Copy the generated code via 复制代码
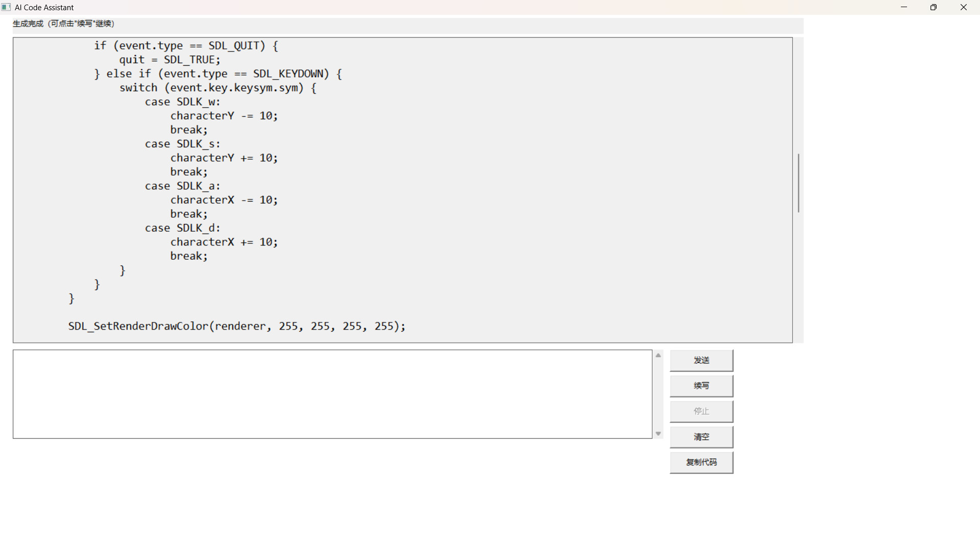The height and width of the screenshot is (551, 980). [701, 462]
